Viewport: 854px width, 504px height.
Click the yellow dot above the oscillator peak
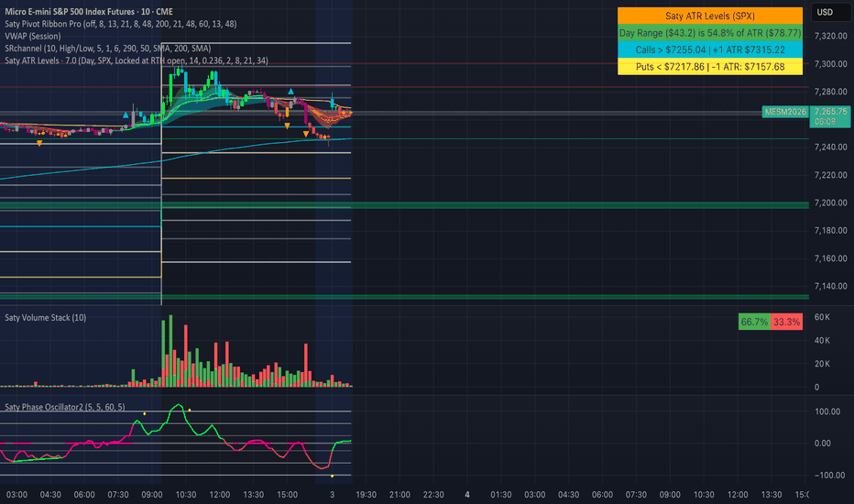(190, 410)
